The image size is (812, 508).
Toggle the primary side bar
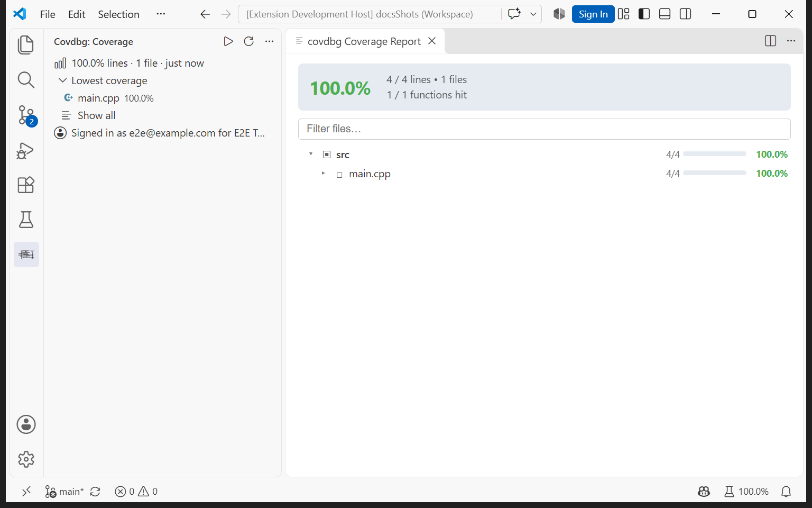pos(644,14)
